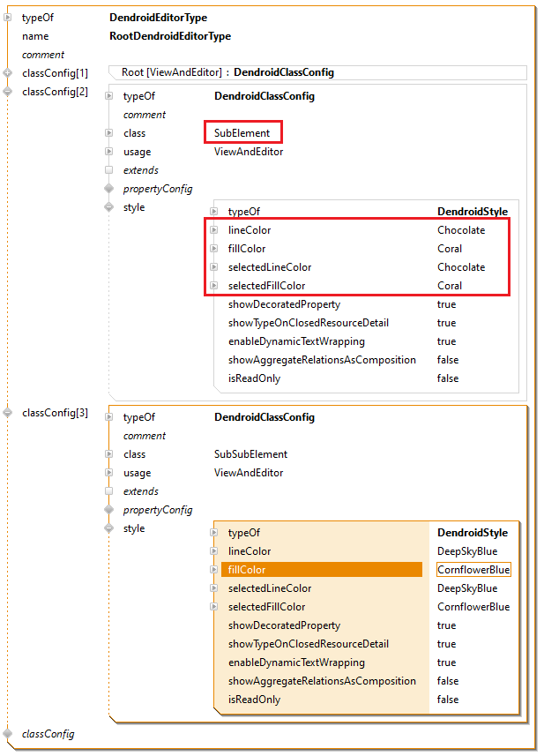Viewport: 544px width, 756px height.
Task: Select the Coral fillColor value
Action: [x=450, y=249]
